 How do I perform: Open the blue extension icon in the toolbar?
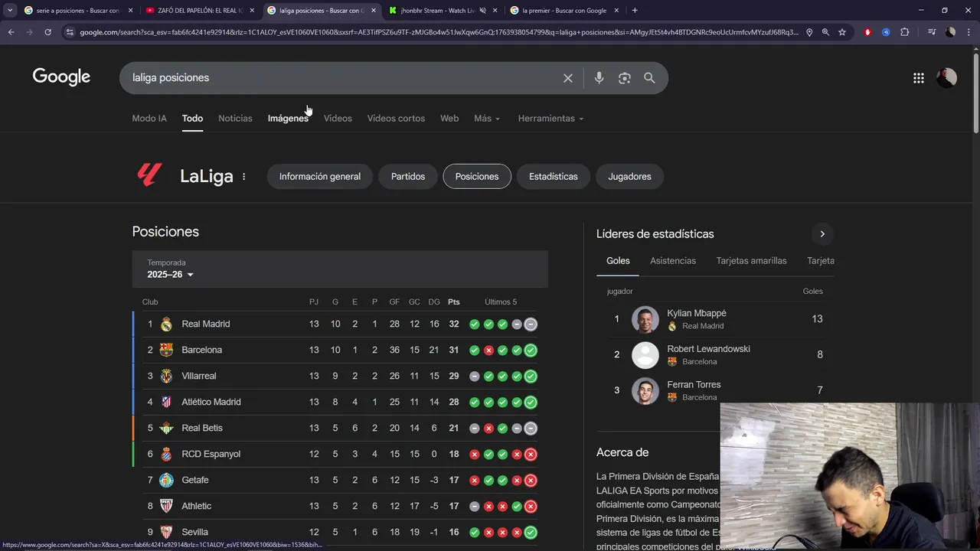[886, 32]
